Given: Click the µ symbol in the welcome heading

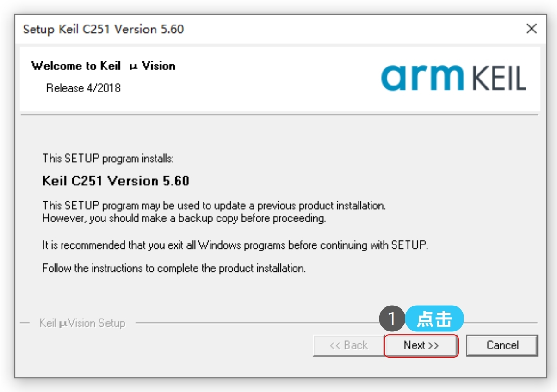Looking at the screenshot, I should click(x=134, y=67).
